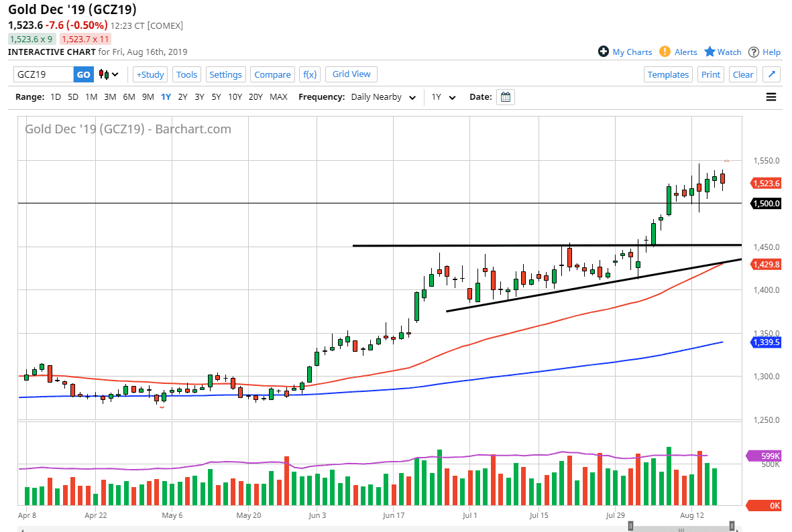Open +Study to add an indicator
Image resolution: width=792 pixels, height=532 pixels.
click(150, 74)
